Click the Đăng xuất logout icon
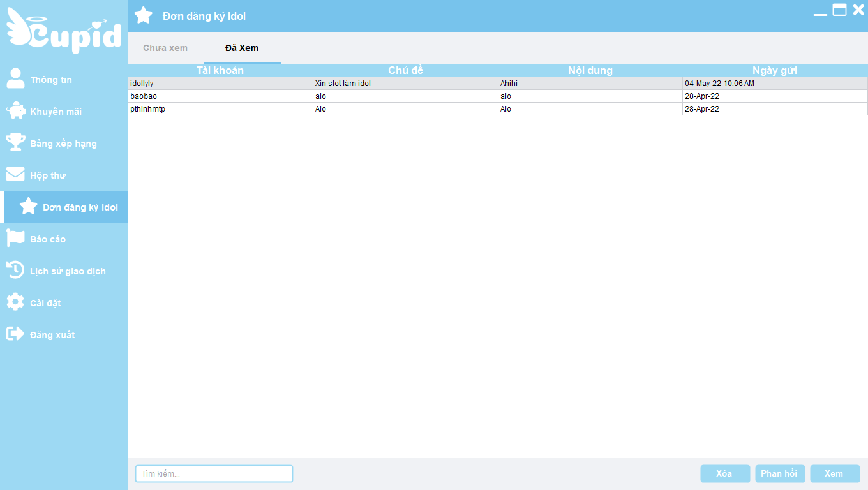Viewport: 868px width, 490px height. tap(15, 334)
